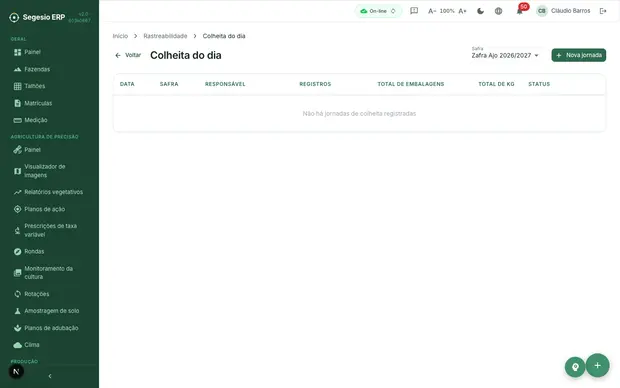Open Claudio Barros user profile
620x388 pixels.
tap(563, 11)
